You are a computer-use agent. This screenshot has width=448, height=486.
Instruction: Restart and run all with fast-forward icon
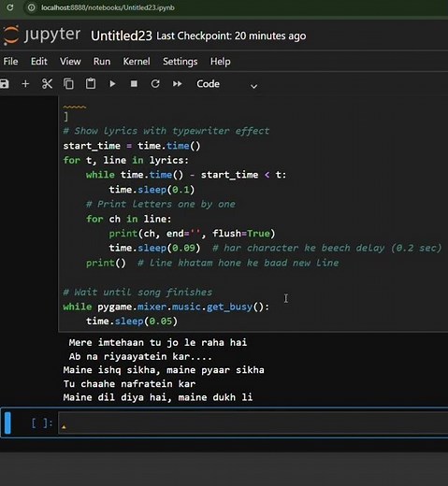[177, 84]
